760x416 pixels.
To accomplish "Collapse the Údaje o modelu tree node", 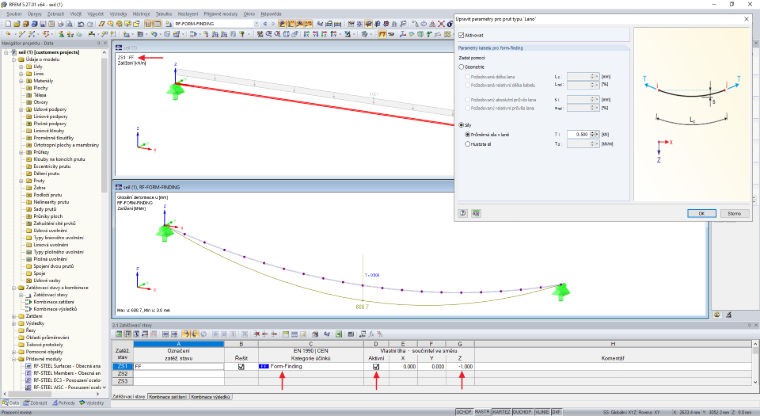I will coord(14,60).
